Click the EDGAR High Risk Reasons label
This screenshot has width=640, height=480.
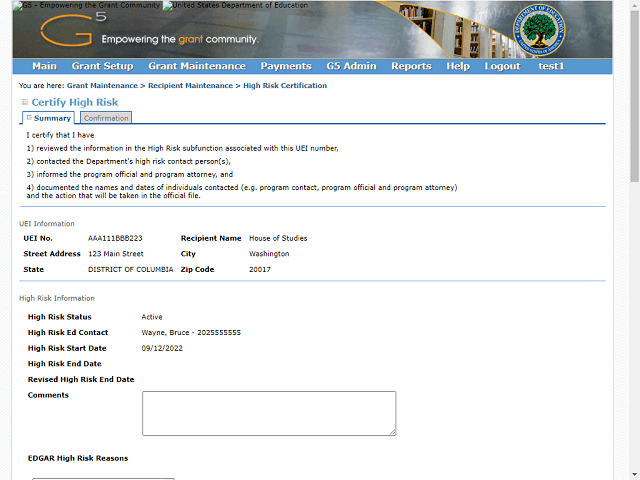78,458
